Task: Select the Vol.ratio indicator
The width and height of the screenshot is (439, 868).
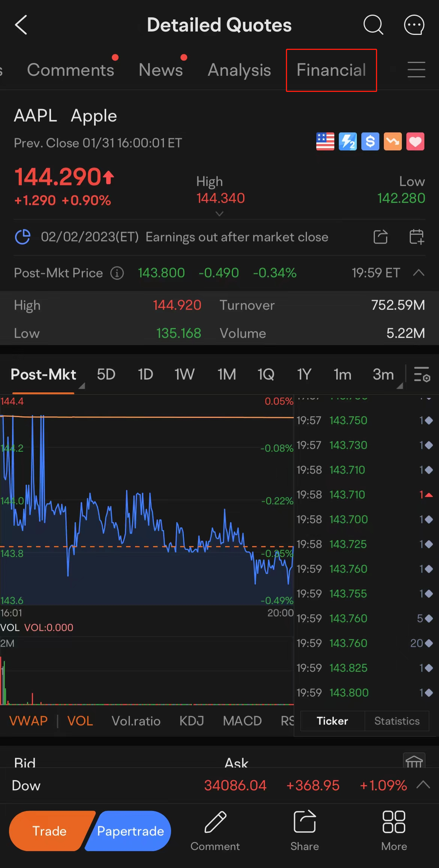Action: (x=136, y=721)
